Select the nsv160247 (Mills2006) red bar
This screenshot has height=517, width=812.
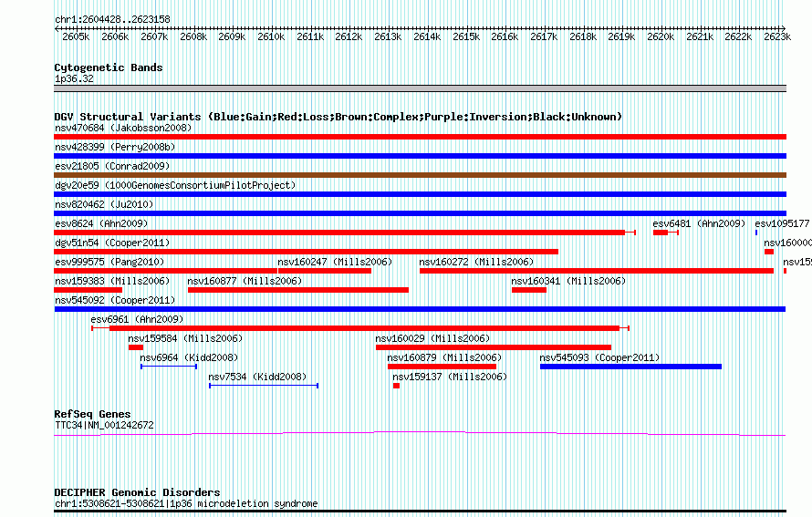point(325,271)
